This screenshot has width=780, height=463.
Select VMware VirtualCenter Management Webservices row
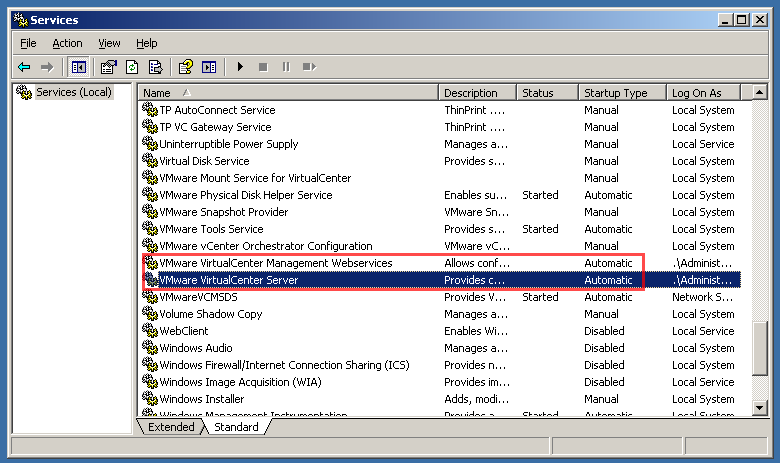275,263
